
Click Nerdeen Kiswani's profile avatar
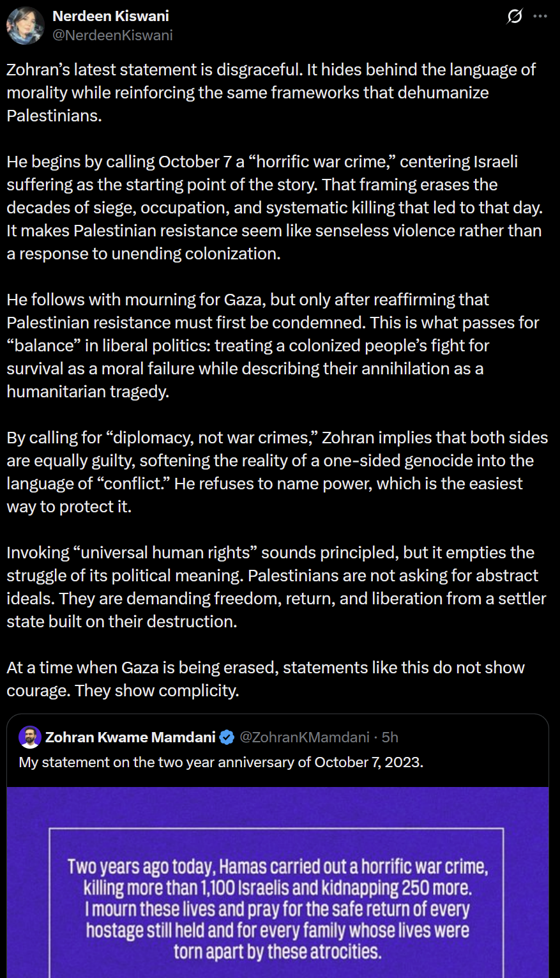[x=25, y=26]
